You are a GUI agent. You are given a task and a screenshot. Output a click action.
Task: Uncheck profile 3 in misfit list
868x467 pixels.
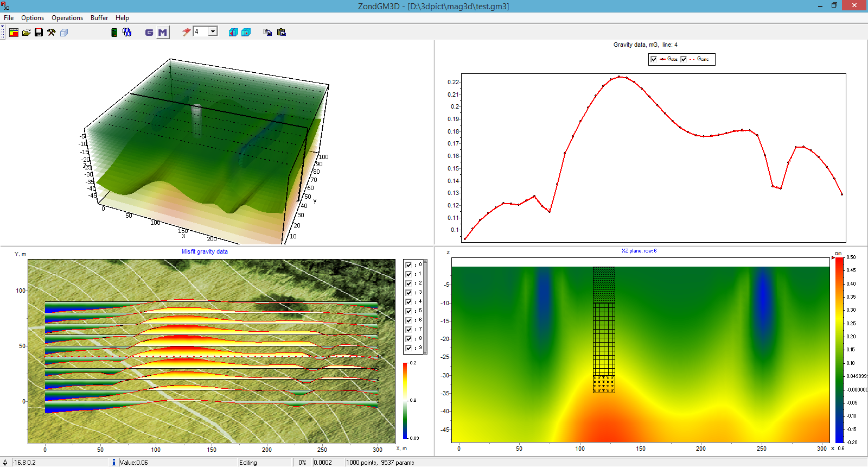[409, 293]
